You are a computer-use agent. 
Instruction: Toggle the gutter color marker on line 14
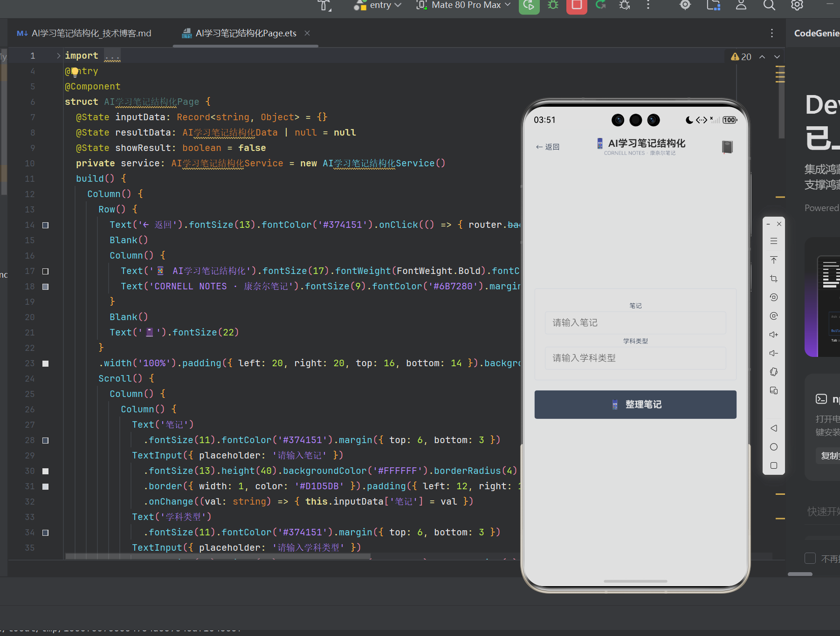coord(45,225)
